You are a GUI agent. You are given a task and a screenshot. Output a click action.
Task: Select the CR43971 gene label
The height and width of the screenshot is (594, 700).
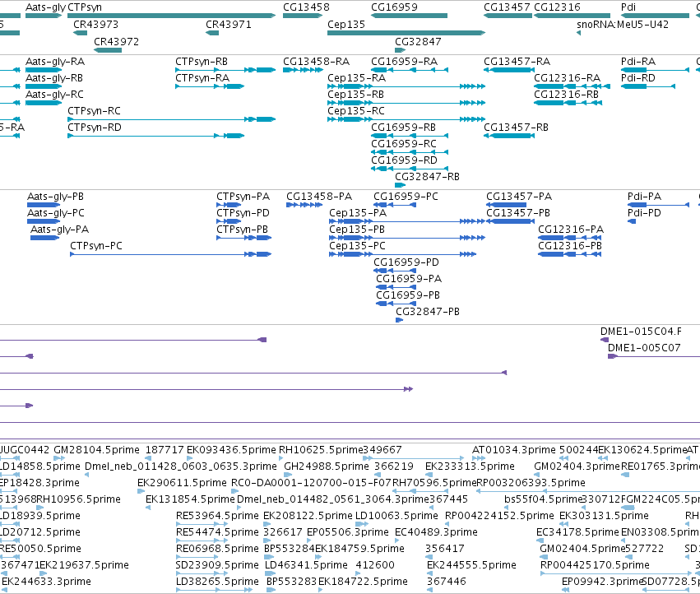point(229,24)
